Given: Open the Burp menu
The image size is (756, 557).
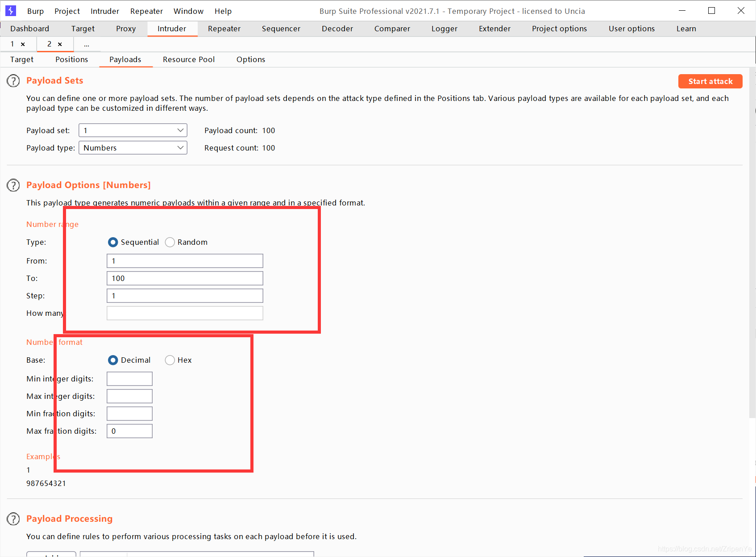Looking at the screenshot, I should tap(35, 11).
